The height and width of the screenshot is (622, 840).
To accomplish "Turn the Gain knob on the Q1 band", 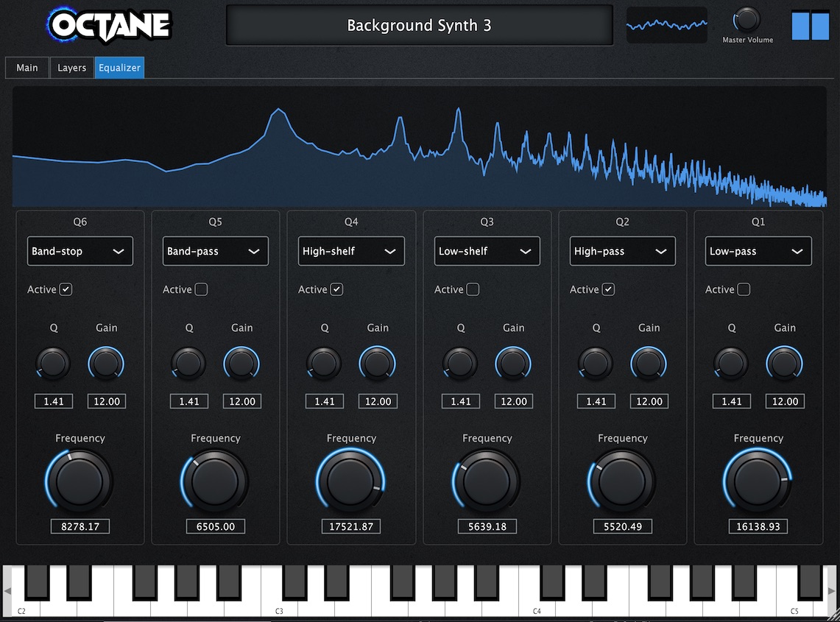I will tap(784, 362).
